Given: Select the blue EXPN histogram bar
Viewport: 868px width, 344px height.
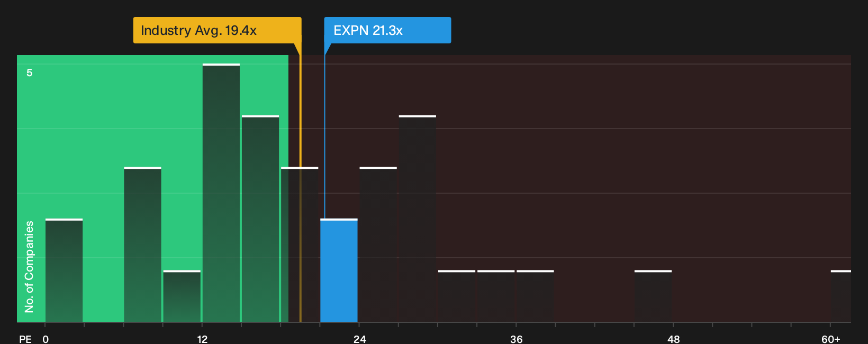Looking at the screenshot, I should [339, 270].
